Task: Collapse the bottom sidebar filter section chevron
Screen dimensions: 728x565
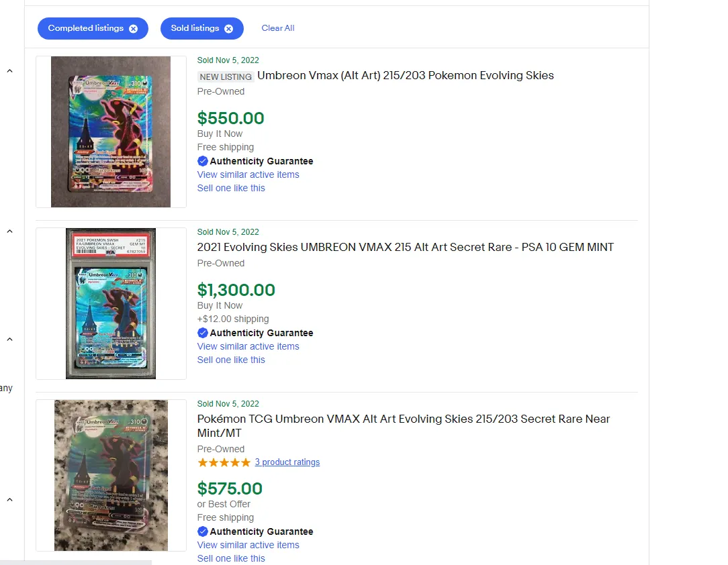Action: point(9,500)
